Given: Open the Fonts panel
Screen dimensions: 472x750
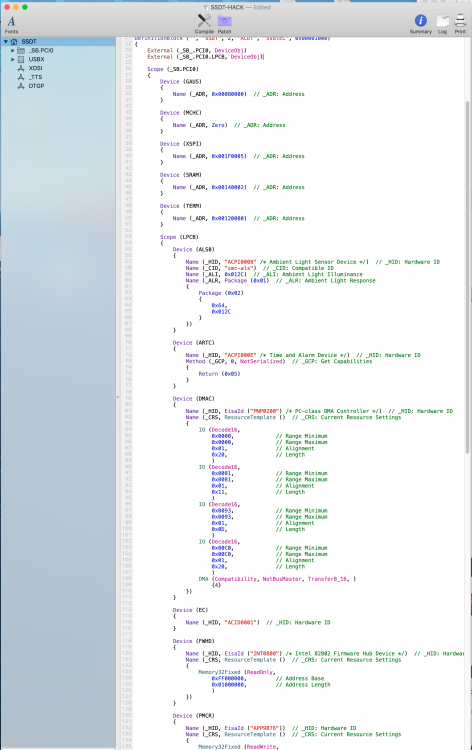Looking at the screenshot, I should pyautogui.click(x=11, y=24).
